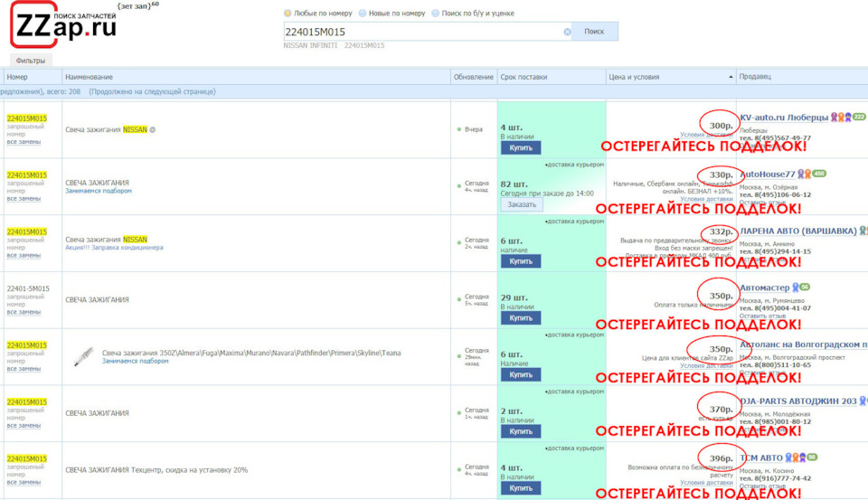Open the AutoHouse77 seller link

[768, 174]
